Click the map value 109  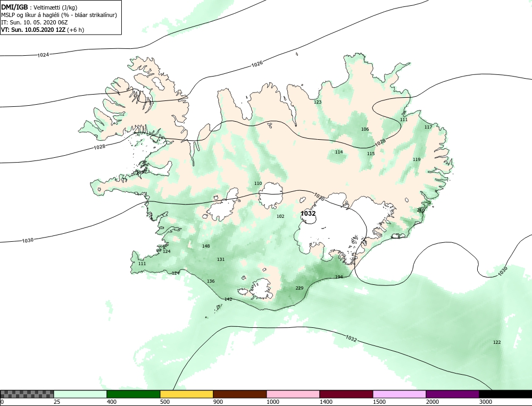140,172
